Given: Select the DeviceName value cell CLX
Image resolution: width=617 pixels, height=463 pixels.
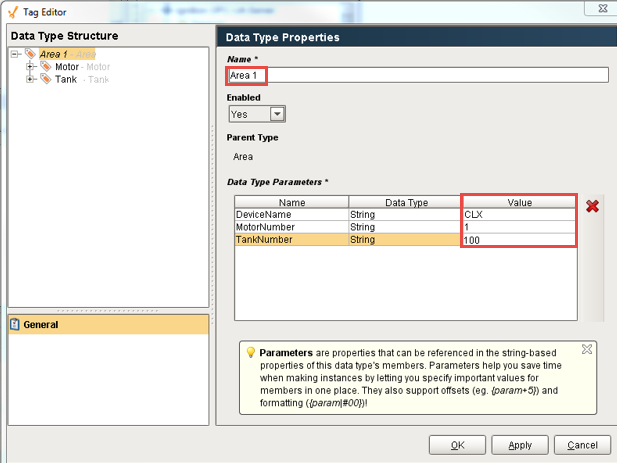Looking at the screenshot, I should coord(518,214).
